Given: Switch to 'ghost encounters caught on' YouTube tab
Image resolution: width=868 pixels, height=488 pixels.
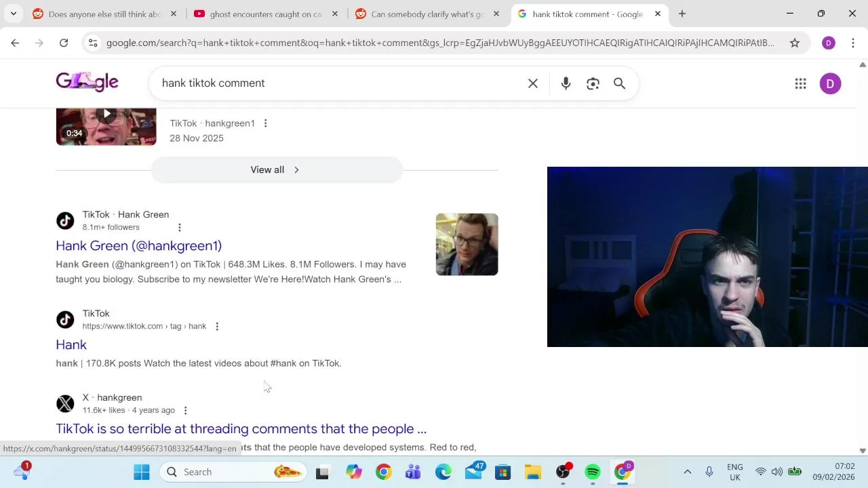Looking at the screenshot, I should pyautogui.click(x=258, y=14).
